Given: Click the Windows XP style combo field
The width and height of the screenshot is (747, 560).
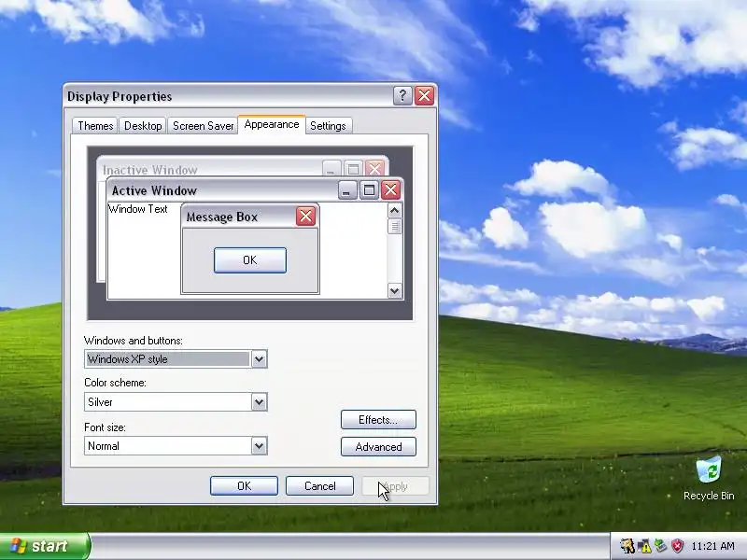Looking at the screenshot, I should coord(176,359).
